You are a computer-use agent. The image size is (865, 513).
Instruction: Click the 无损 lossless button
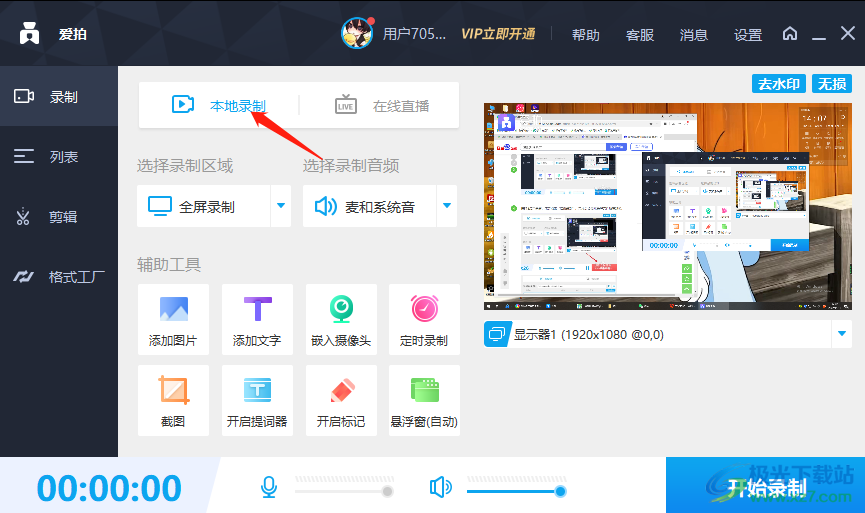pyautogui.click(x=831, y=84)
